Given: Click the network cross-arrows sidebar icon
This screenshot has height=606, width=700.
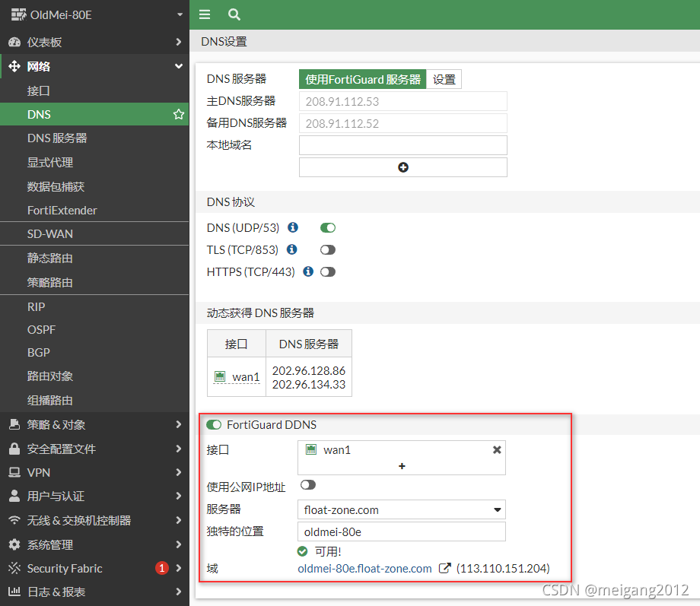Looking at the screenshot, I should 14,66.
